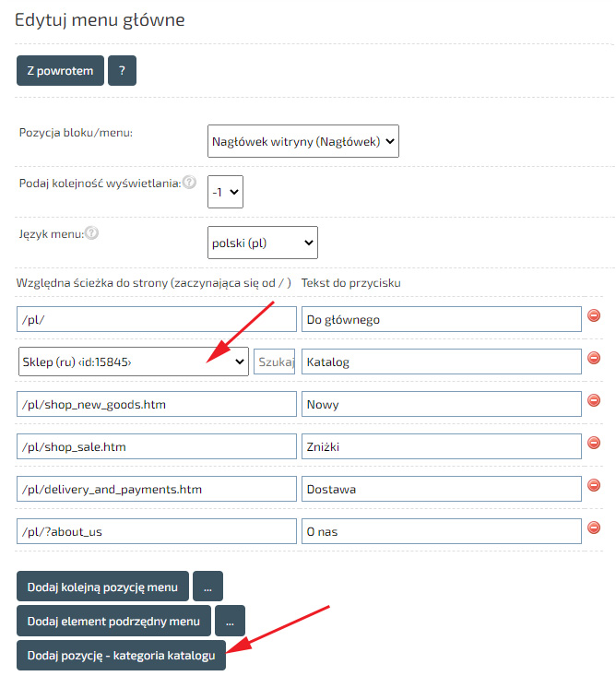Screen dimensions: 616x676
Task: Open the block/menu position dropdown
Action: click(x=303, y=142)
